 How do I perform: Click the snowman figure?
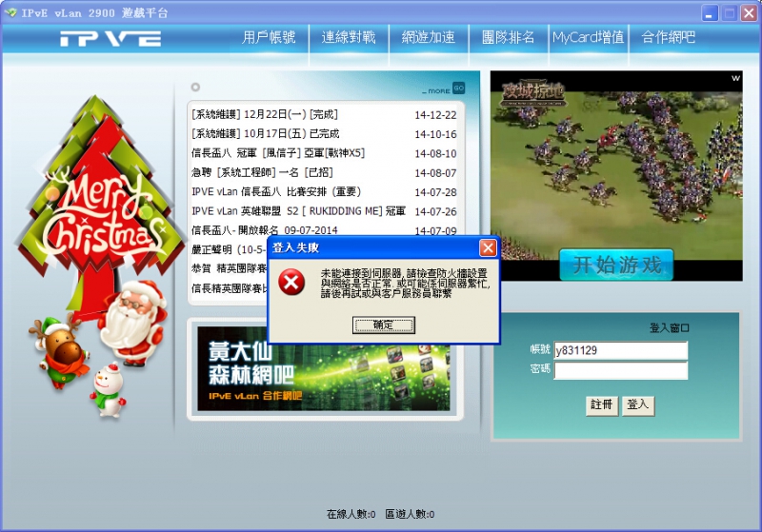tap(108, 391)
